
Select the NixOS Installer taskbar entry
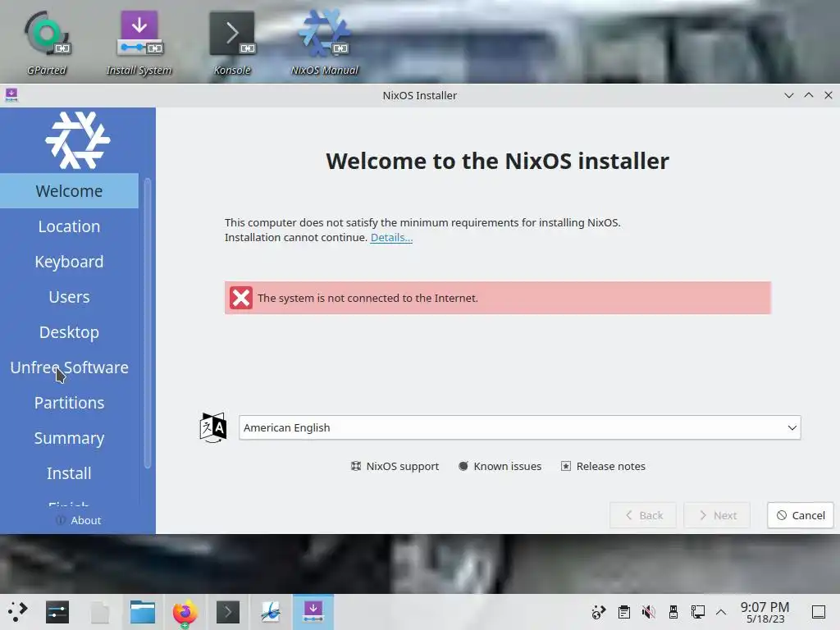313,612
